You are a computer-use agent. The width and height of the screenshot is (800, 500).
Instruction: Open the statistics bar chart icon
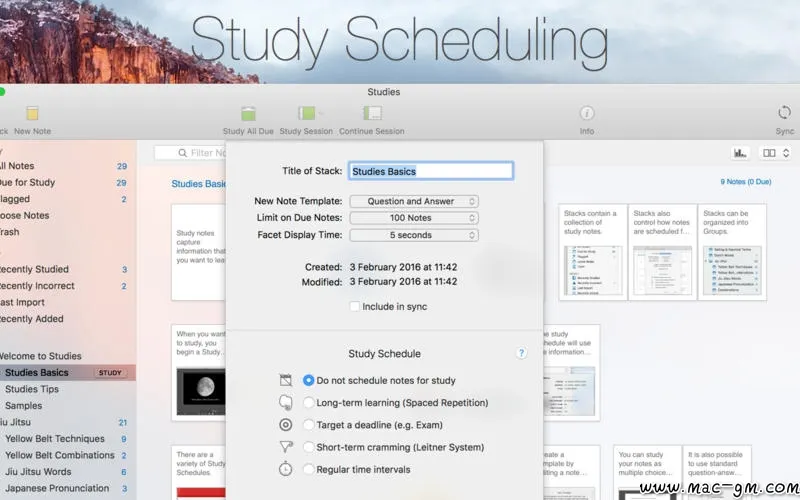coord(740,153)
